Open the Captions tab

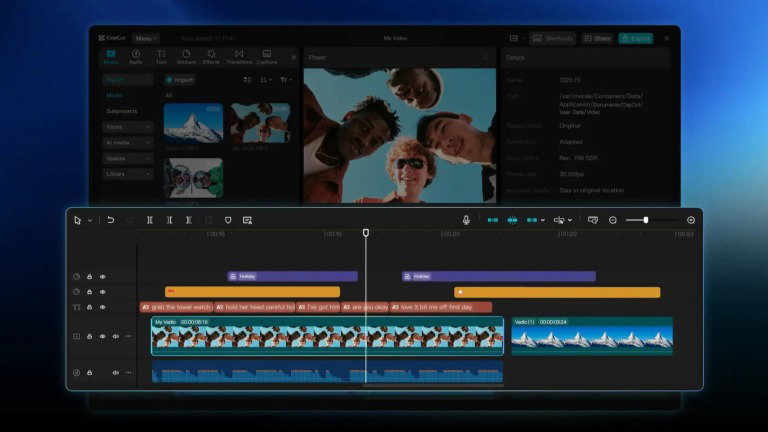pyautogui.click(x=267, y=57)
